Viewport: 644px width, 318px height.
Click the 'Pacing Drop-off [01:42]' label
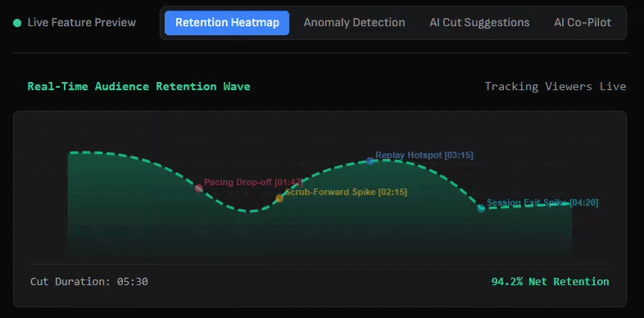(253, 183)
